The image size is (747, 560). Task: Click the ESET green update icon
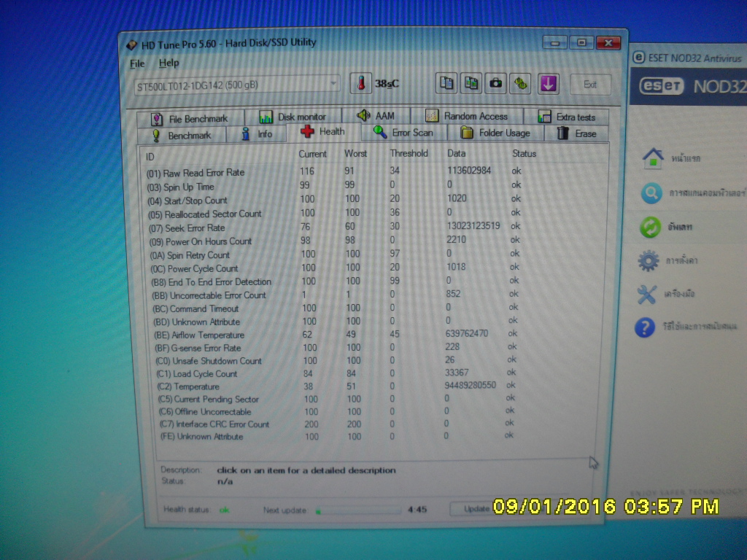(650, 227)
